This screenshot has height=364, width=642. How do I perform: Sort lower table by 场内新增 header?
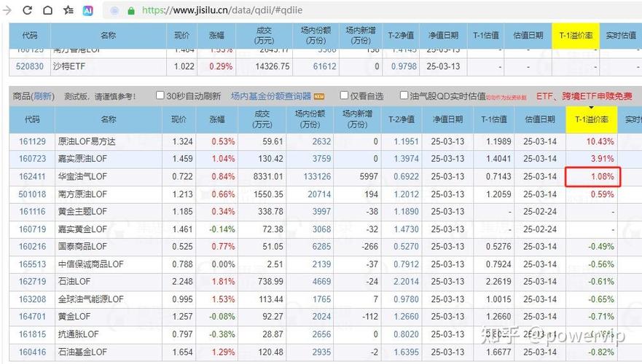pos(358,119)
